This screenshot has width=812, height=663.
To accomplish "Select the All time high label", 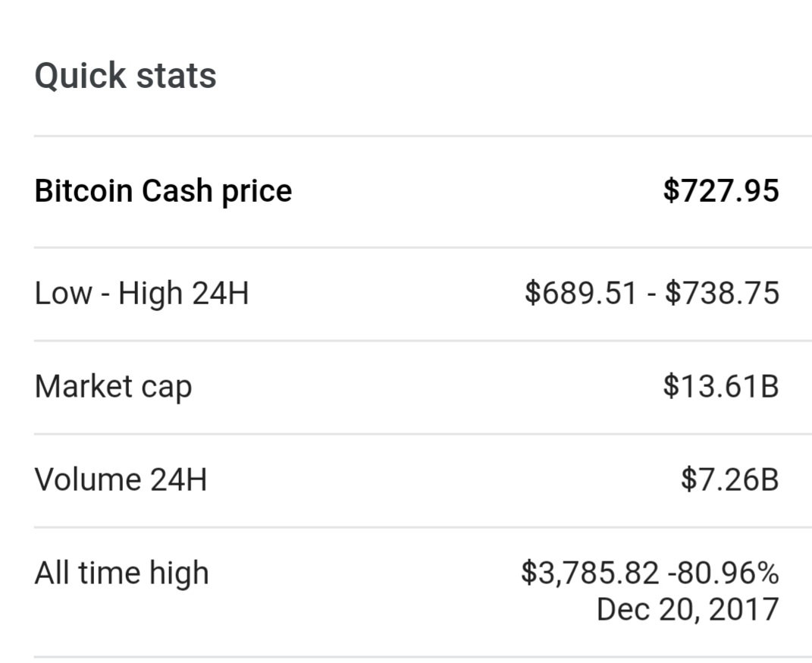I will (x=122, y=573).
